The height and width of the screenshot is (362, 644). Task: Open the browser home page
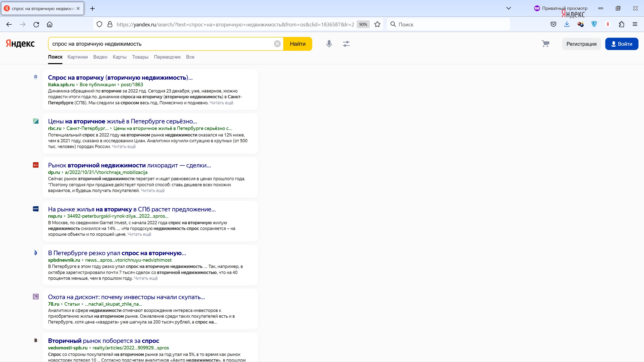[50, 24]
